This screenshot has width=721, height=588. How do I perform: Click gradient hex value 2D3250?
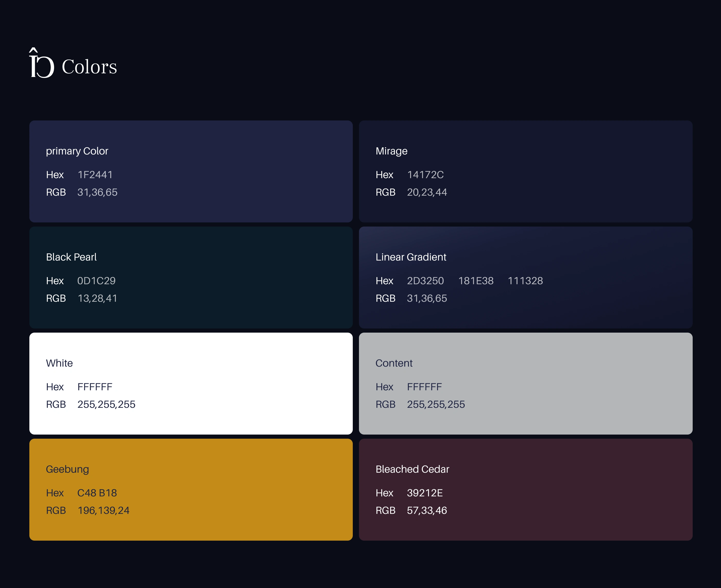(x=425, y=281)
